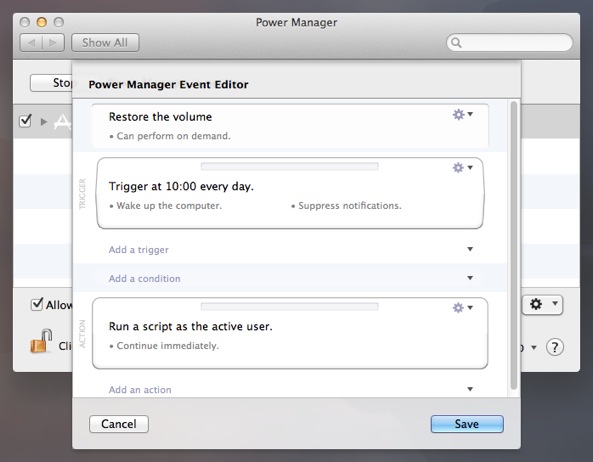
Task: Click the search magnifier icon
Action: pos(456,43)
